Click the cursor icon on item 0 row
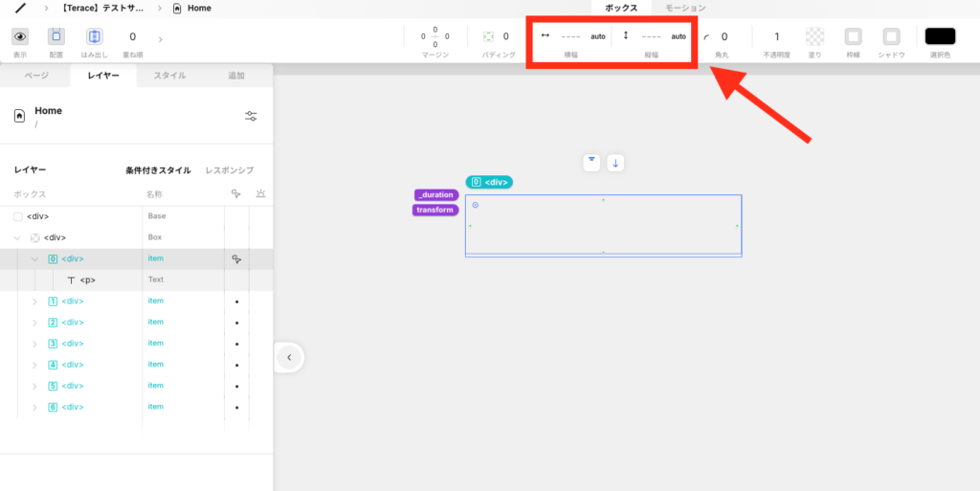The width and height of the screenshot is (980, 491). 235,259
